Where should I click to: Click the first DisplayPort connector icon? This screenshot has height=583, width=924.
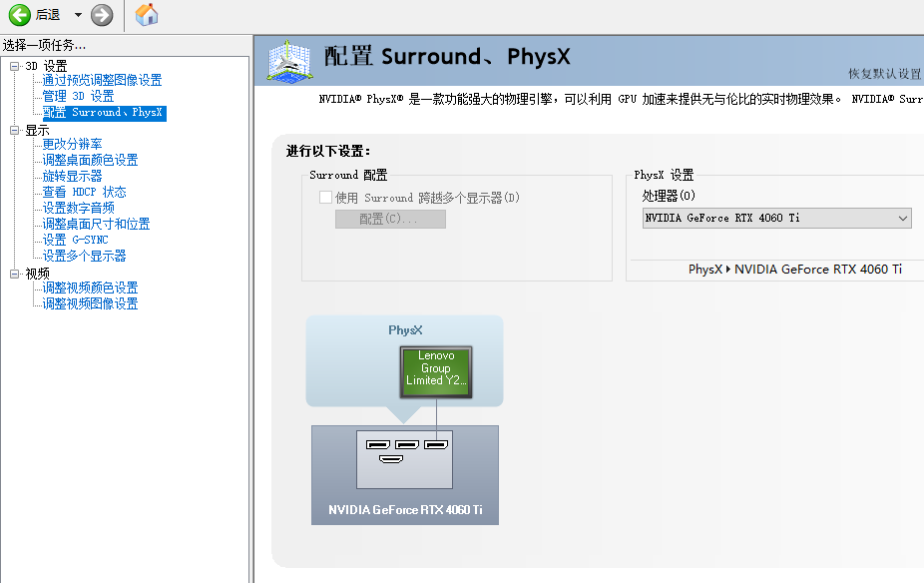pyautogui.click(x=378, y=444)
